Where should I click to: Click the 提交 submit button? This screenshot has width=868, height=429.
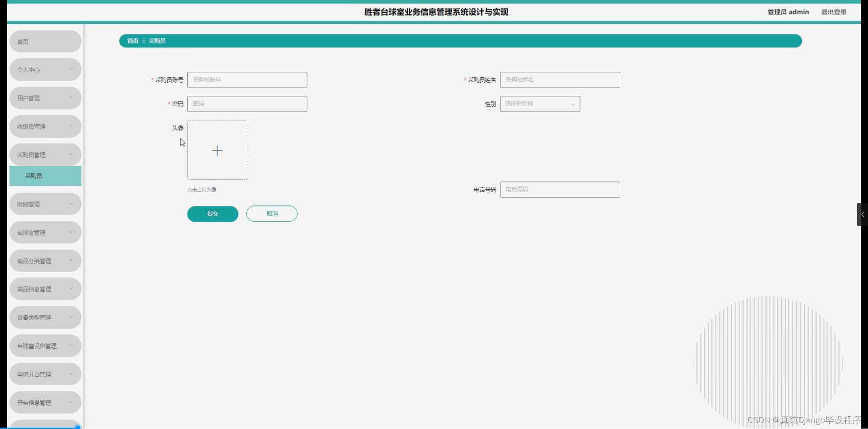tap(212, 214)
